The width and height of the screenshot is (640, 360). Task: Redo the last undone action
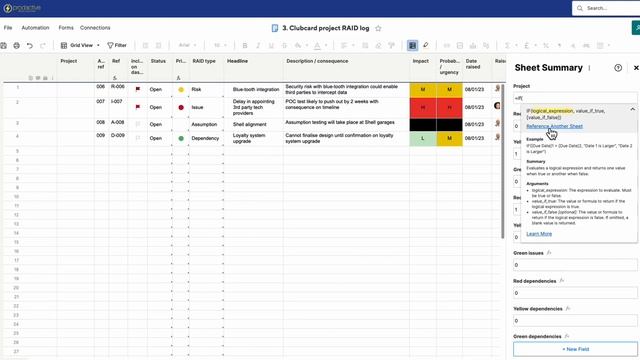pos(43,45)
